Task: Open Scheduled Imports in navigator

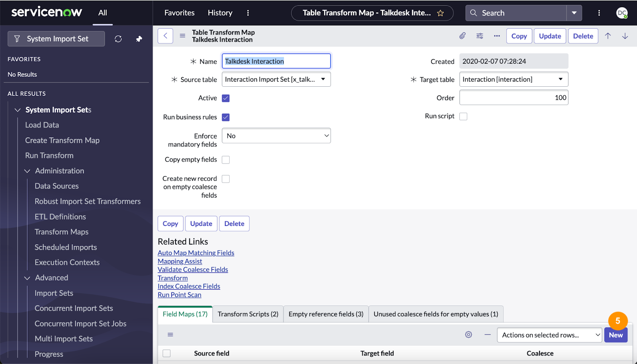Action: point(66,247)
